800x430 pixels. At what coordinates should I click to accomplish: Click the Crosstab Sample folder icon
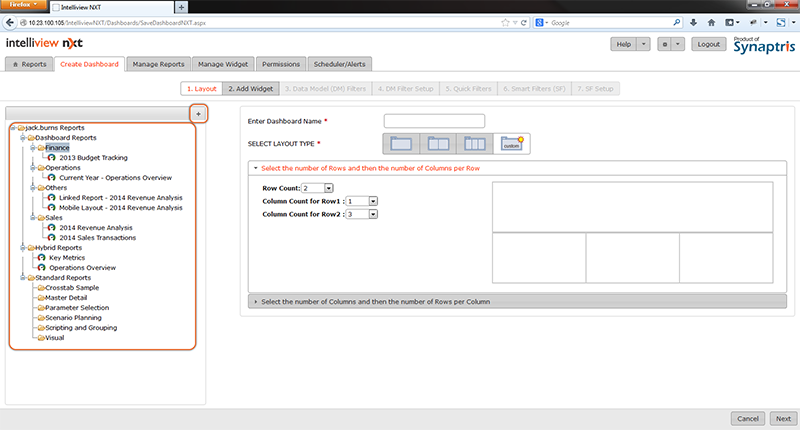[41, 288]
